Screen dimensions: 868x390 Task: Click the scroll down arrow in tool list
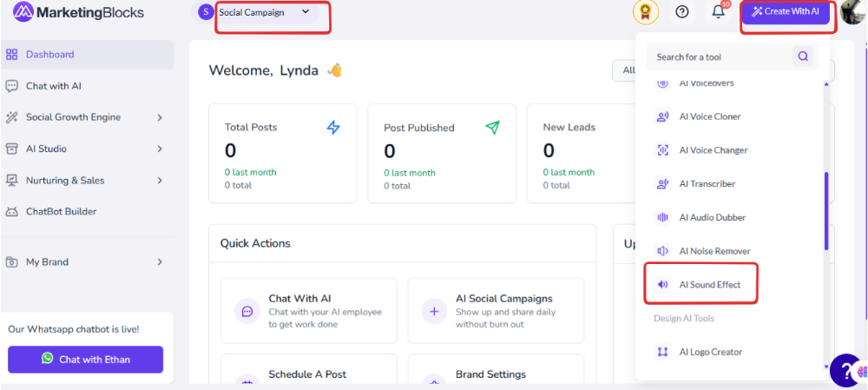tap(826, 367)
